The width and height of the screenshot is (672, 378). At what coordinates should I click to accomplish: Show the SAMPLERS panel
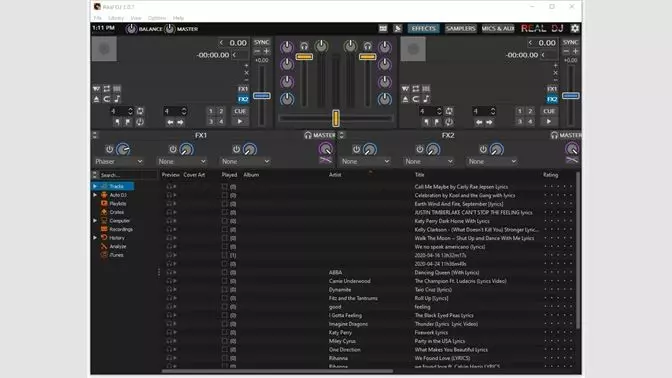pyautogui.click(x=460, y=28)
